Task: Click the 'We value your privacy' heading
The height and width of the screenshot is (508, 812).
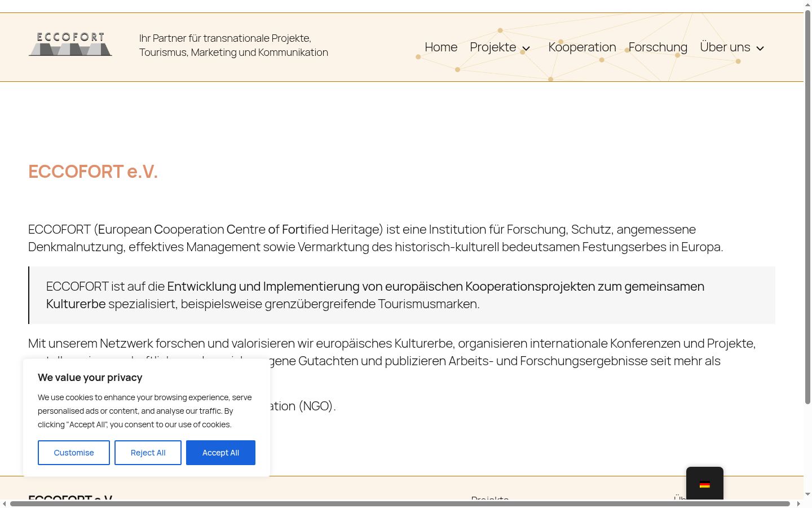Action: coord(90,378)
